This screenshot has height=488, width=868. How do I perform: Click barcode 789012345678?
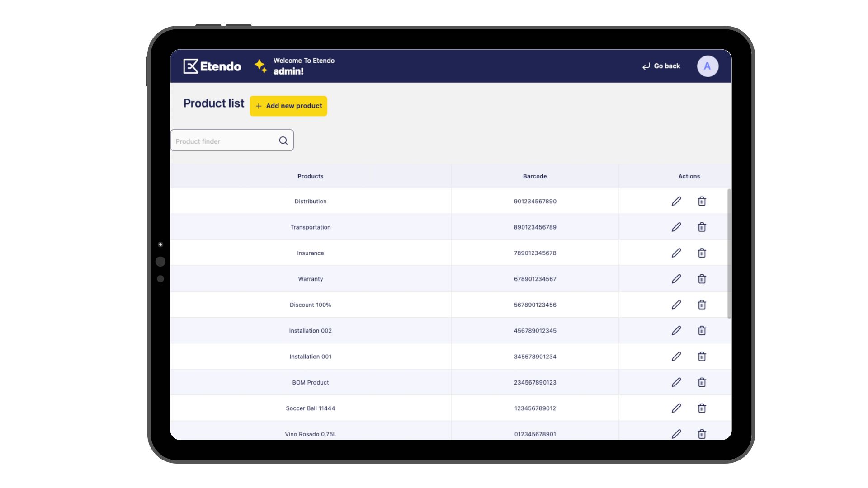coord(535,253)
